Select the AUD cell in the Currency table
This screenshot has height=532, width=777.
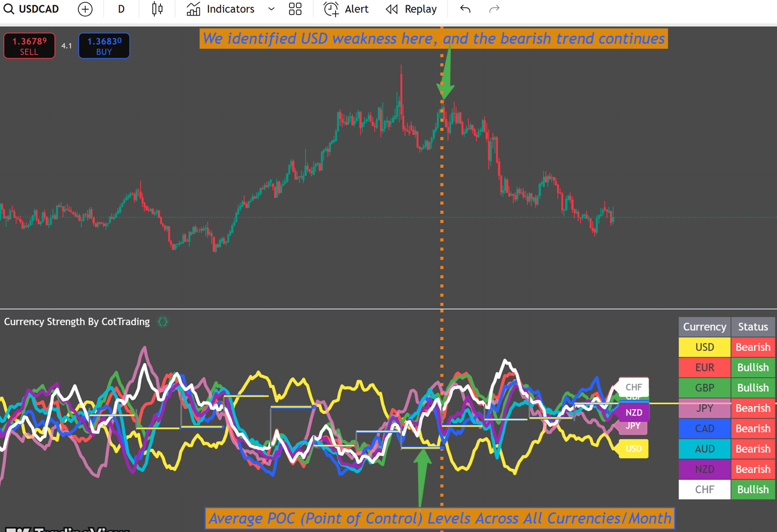(x=704, y=449)
